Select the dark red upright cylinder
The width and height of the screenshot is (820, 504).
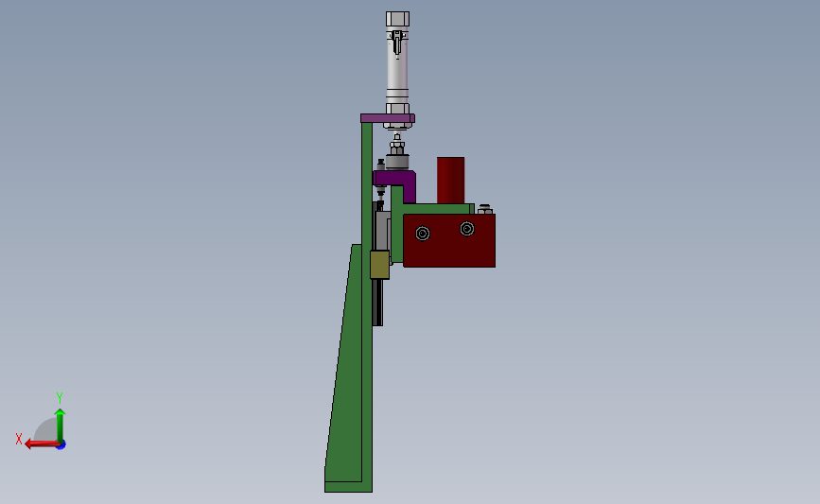click(x=451, y=180)
